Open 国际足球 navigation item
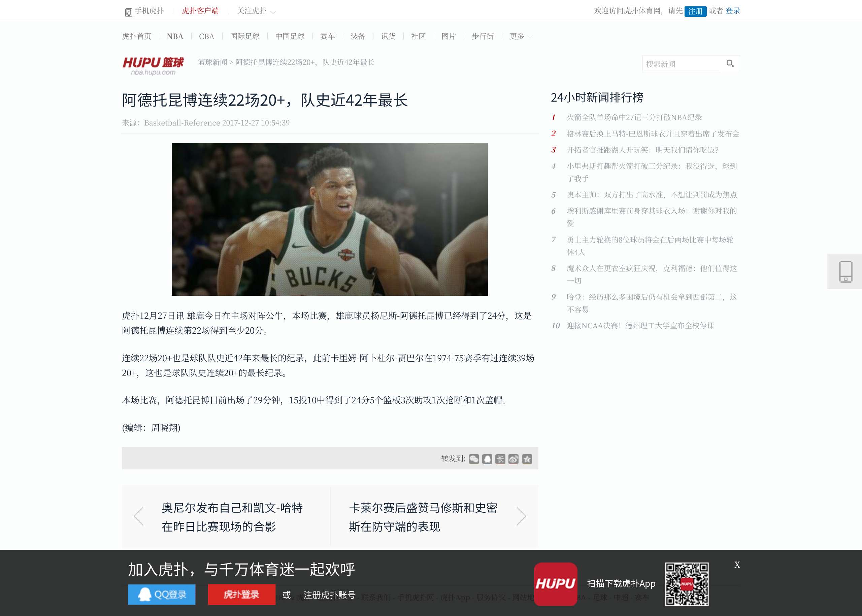This screenshot has height=616, width=862. 244,36
